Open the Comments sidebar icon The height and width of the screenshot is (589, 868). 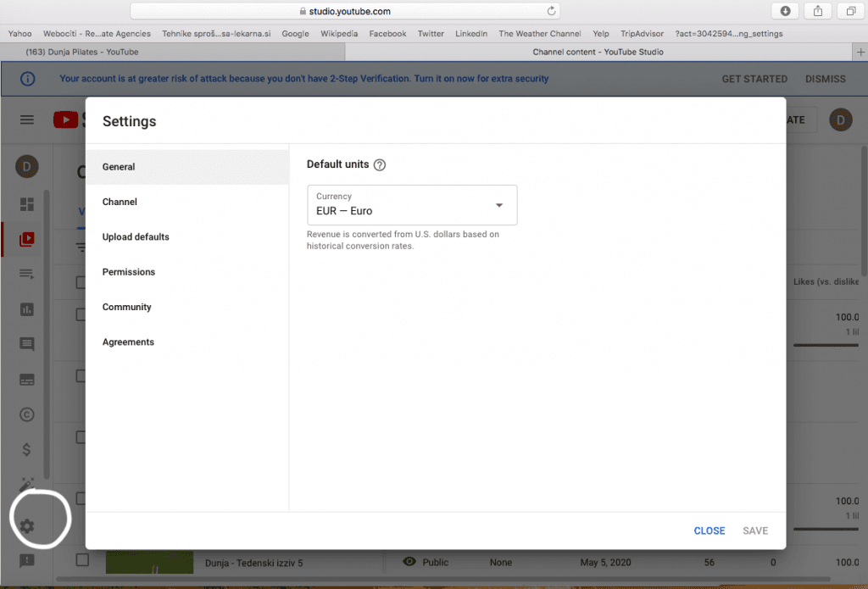(x=27, y=344)
